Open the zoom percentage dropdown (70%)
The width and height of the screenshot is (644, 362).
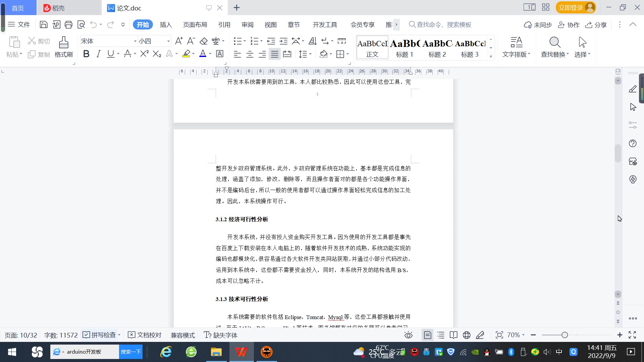[516, 335]
